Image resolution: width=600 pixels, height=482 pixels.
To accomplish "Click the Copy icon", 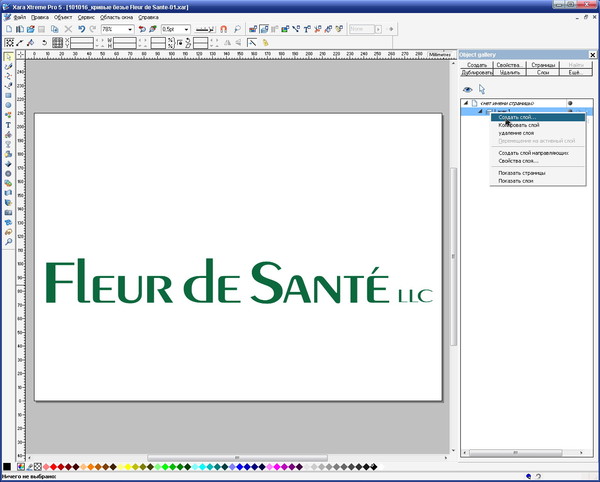I will coord(55,29).
